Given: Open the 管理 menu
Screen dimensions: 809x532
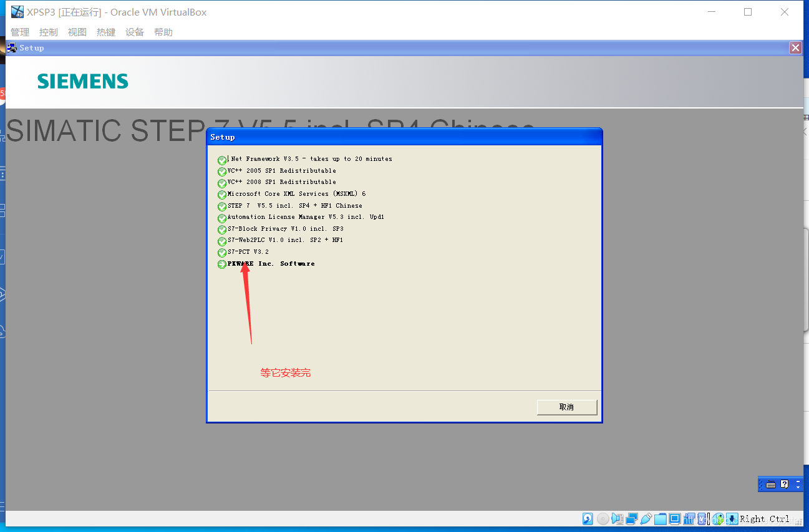Looking at the screenshot, I should [20, 32].
